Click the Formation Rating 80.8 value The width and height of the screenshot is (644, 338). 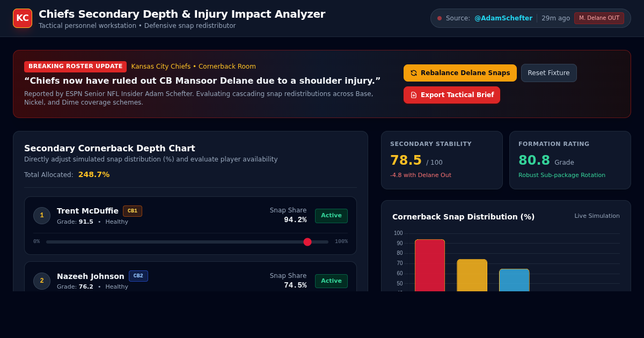pos(534,160)
